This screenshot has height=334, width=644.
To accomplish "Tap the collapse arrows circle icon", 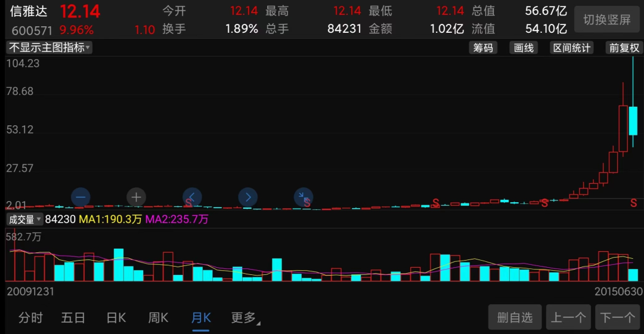I will coord(304,197).
